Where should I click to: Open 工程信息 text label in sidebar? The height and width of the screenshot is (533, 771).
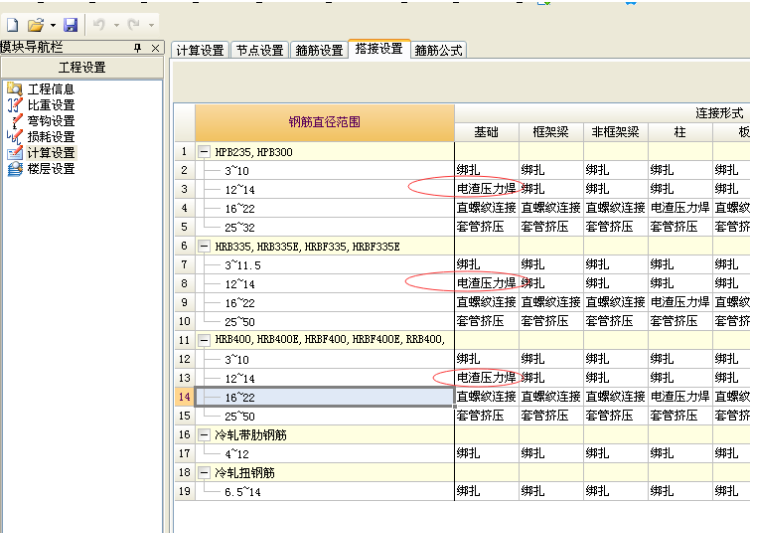51,89
